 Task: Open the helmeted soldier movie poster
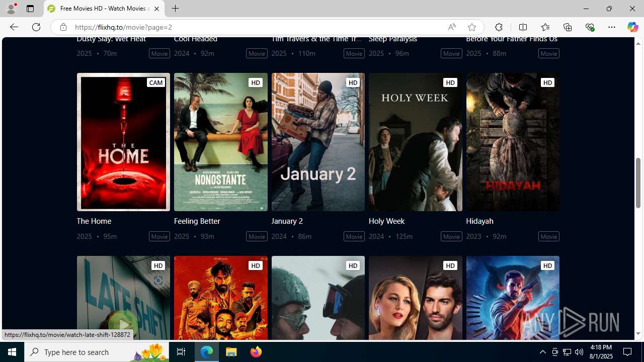(318, 298)
